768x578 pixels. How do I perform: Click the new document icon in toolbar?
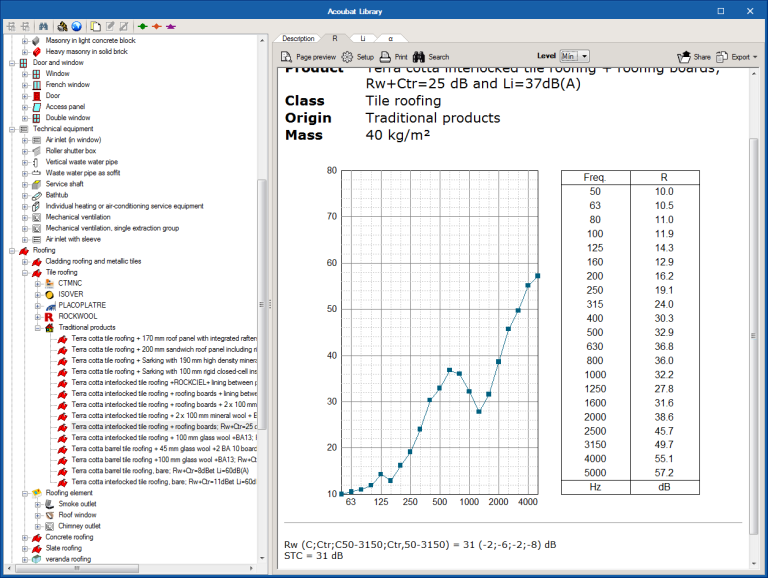[x=95, y=26]
